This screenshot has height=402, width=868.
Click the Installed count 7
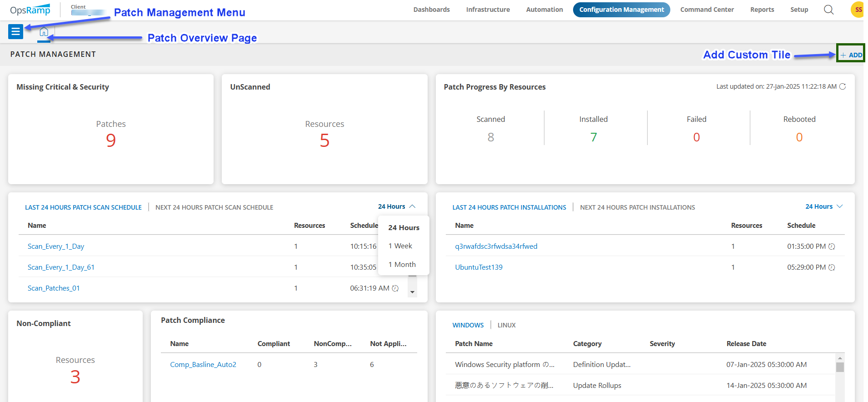(x=594, y=137)
